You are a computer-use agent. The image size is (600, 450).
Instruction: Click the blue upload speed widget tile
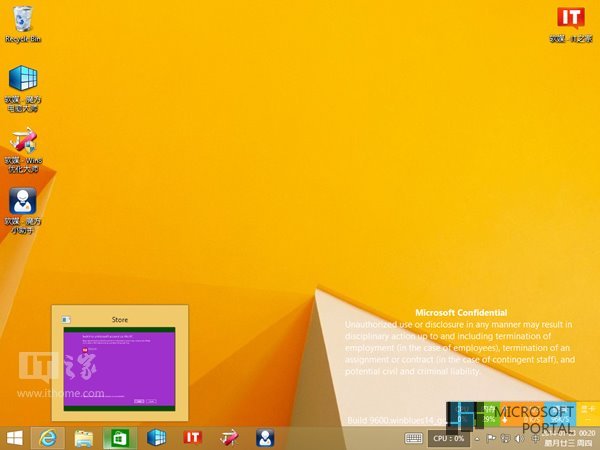(x=560, y=414)
